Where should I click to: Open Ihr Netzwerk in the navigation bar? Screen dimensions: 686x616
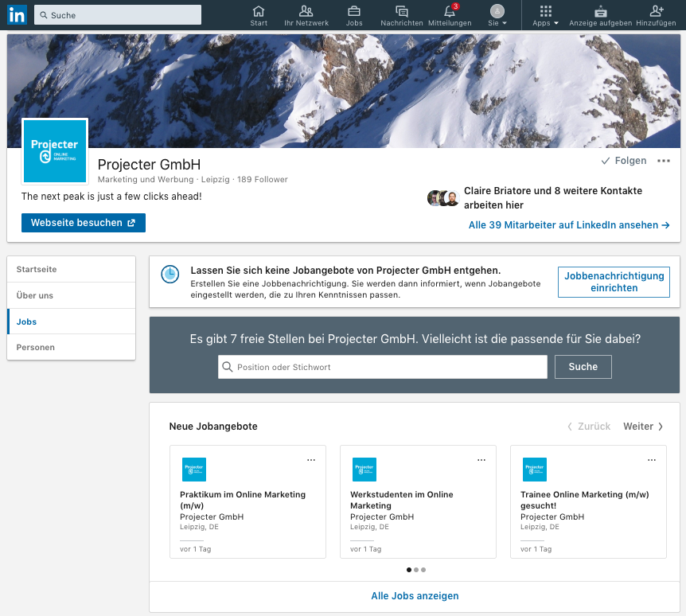coord(306,16)
